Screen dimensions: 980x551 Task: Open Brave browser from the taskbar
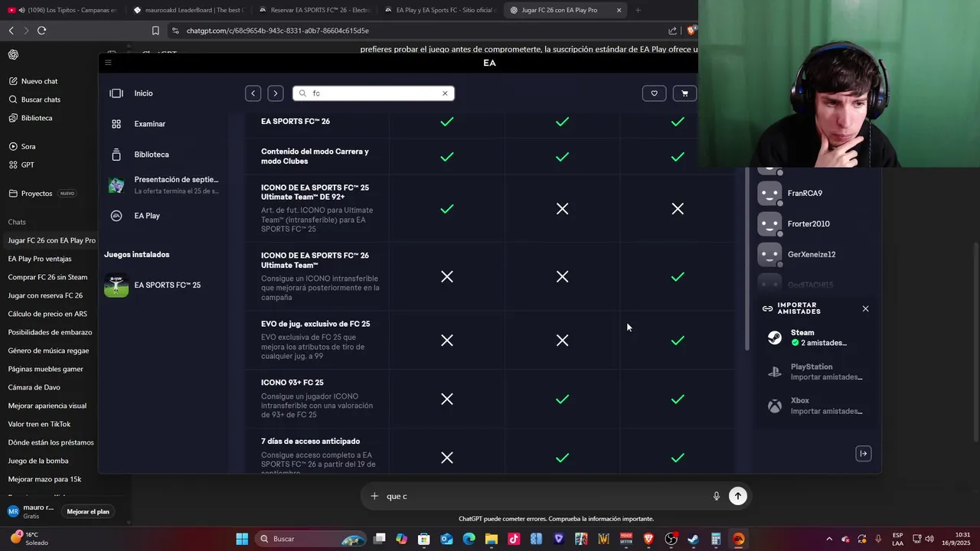(648, 539)
